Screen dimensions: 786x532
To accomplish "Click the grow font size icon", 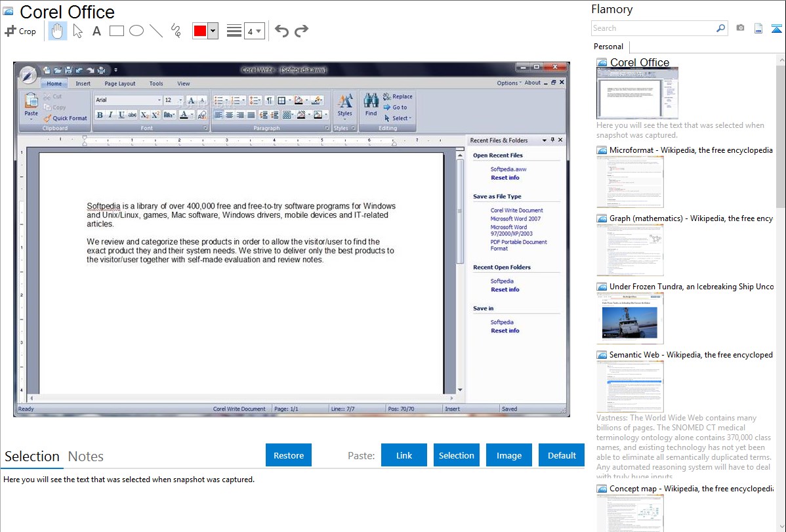I will 191,100.
